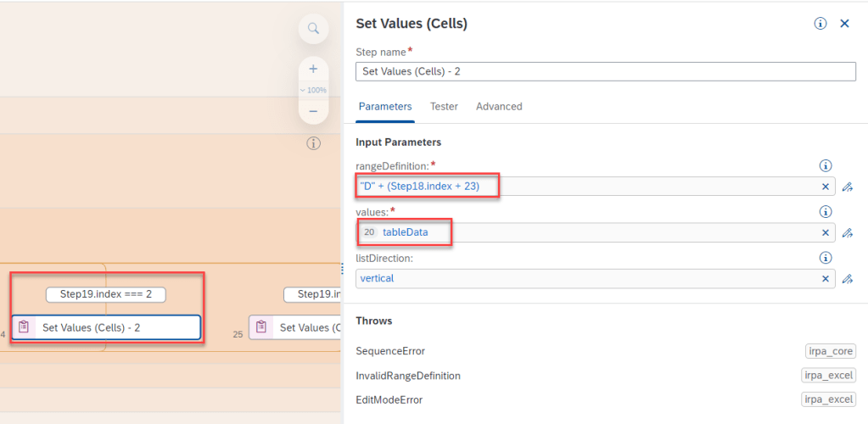Open the 100% zoom level dropdown
Screen dimensions: 868x424
(313, 90)
